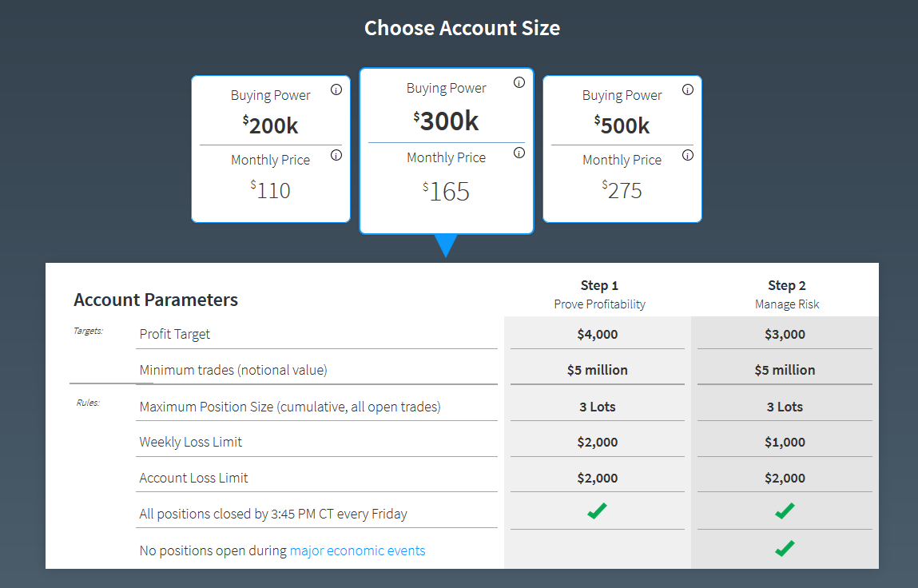Select the $200k account size card
Image resolution: width=918 pixels, height=588 pixels.
tap(271, 149)
